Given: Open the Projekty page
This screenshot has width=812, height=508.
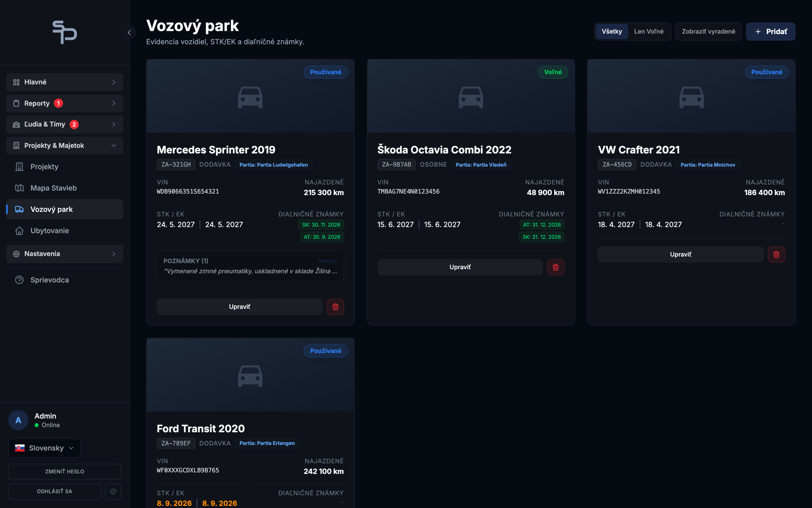Looking at the screenshot, I should [x=65, y=167].
